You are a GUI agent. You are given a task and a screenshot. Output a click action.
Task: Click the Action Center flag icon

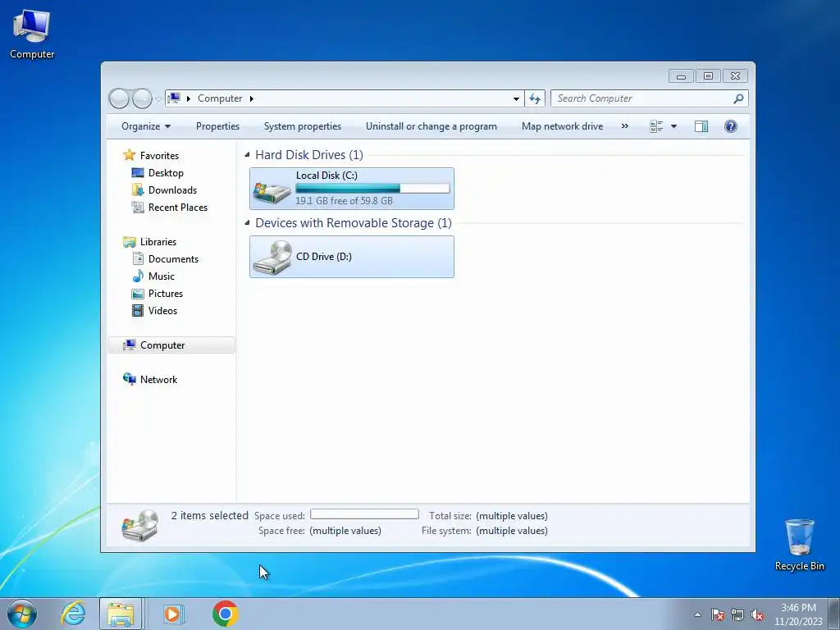point(717,614)
